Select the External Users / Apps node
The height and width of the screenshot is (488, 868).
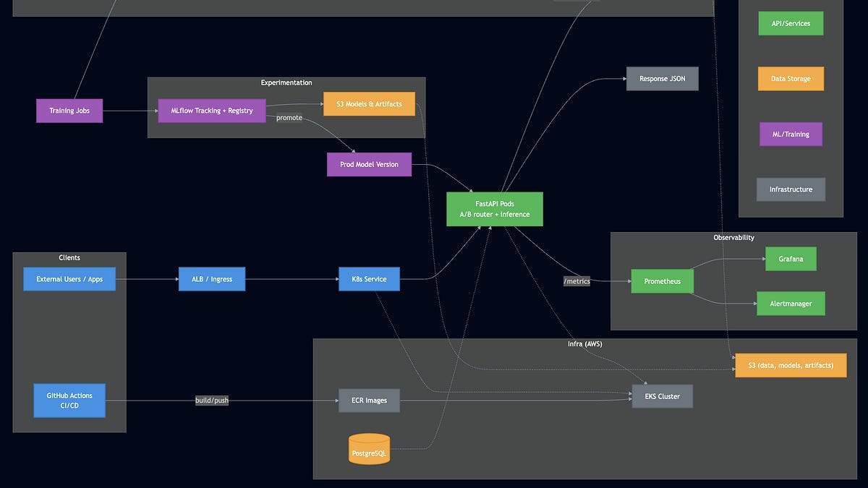[x=69, y=279]
